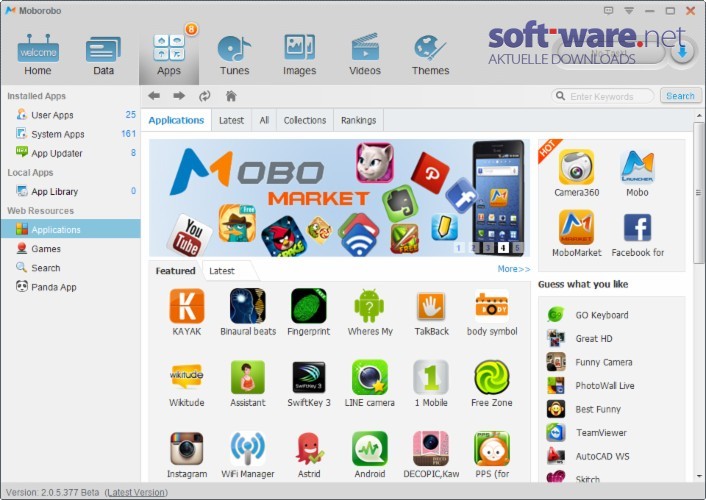This screenshot has height=500, width=706.
Task: Open the Images section
Action: pyautogui.click(x=299, y=55)
